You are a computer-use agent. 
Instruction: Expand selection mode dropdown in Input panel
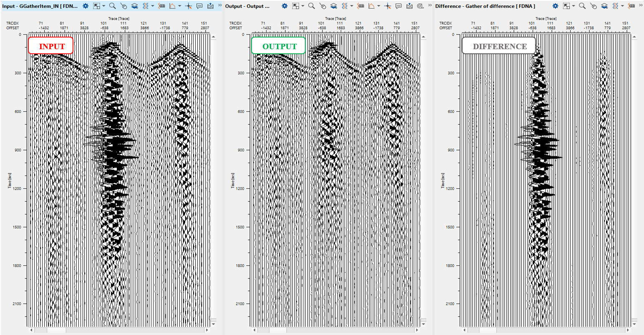[x=103, y=6]
